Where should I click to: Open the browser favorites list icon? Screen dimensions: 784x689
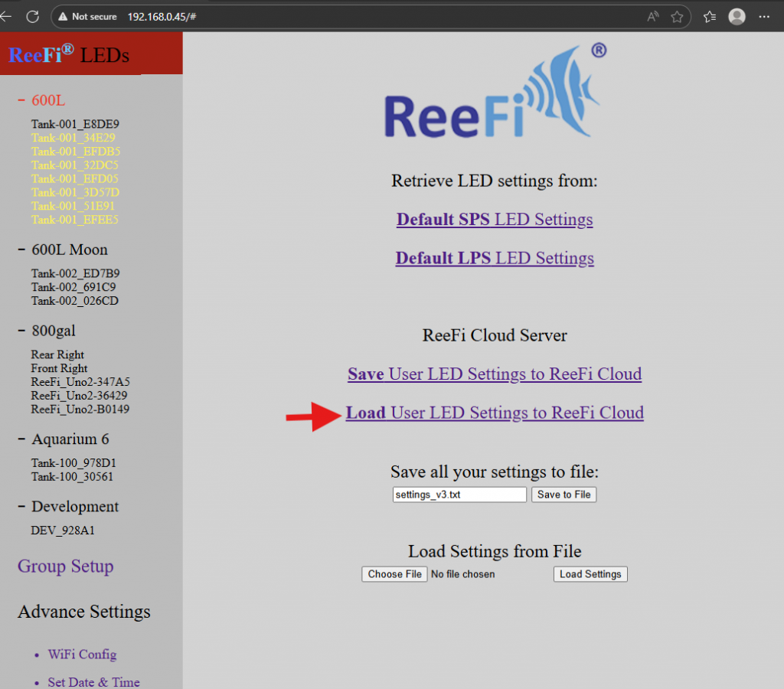click(x=710, y=16)
